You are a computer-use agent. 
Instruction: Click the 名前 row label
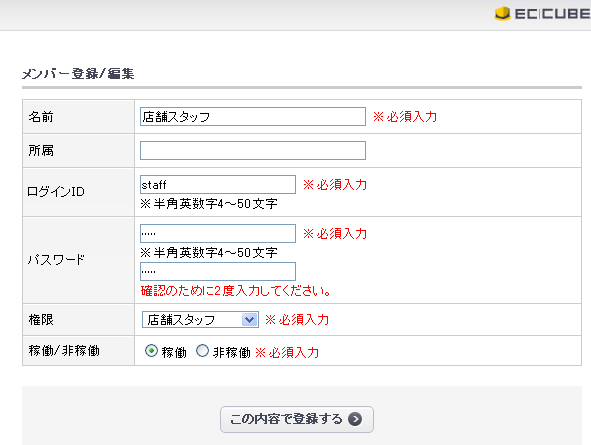(41, 117)
